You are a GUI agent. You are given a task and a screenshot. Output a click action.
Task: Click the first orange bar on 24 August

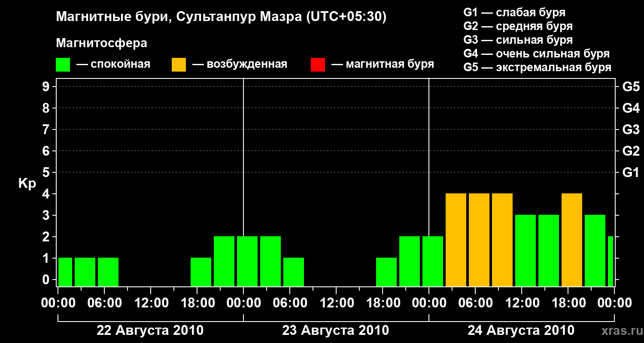tap(456, 240)
